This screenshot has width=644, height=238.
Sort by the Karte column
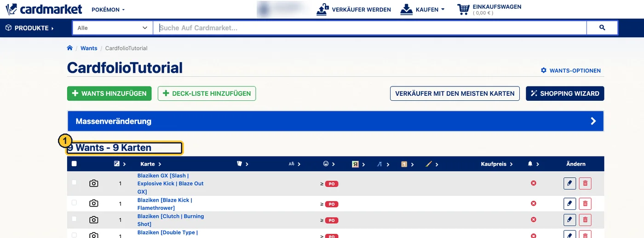click(x=151, y=164)
